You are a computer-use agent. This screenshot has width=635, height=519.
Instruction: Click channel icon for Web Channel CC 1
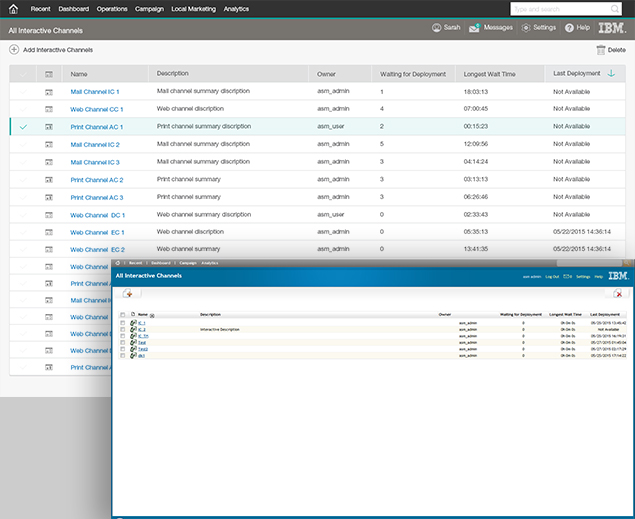[x=49, y=109]
